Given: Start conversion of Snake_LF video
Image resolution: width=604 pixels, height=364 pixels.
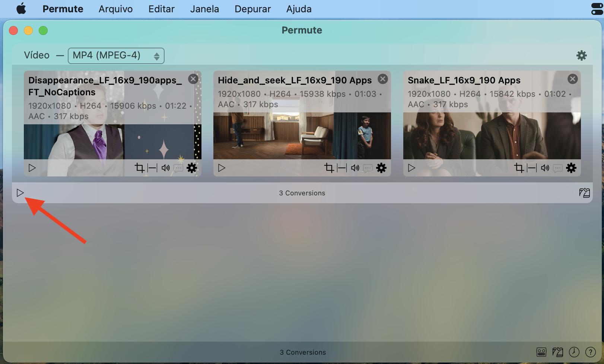Looking at the screenshot, I should 411,168.
